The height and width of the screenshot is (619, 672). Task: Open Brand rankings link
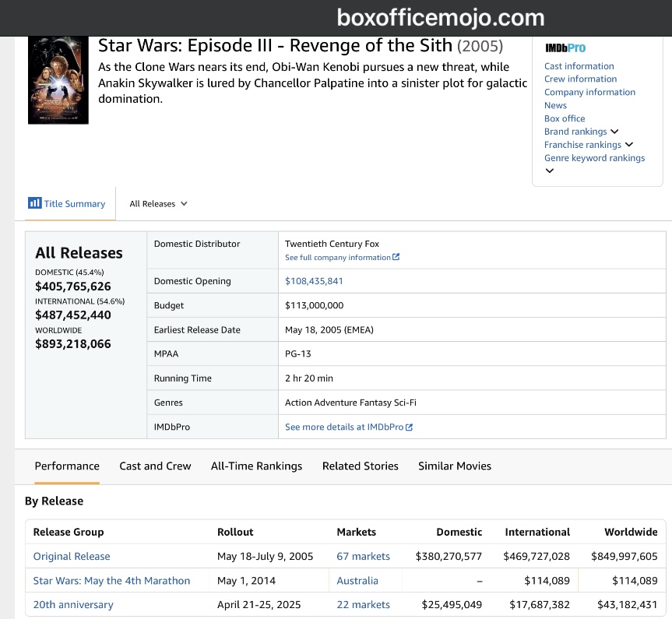pyautogui.click(x=575, y=132)
